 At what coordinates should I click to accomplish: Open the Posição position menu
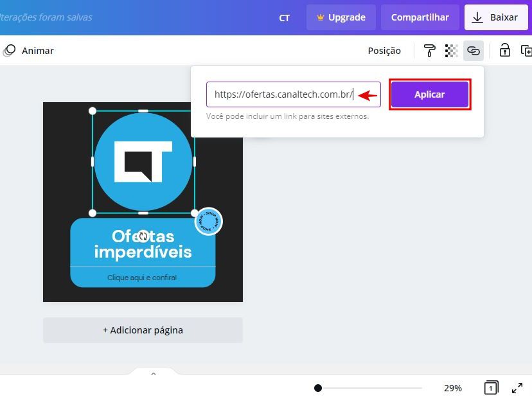(x=384, y=51)
